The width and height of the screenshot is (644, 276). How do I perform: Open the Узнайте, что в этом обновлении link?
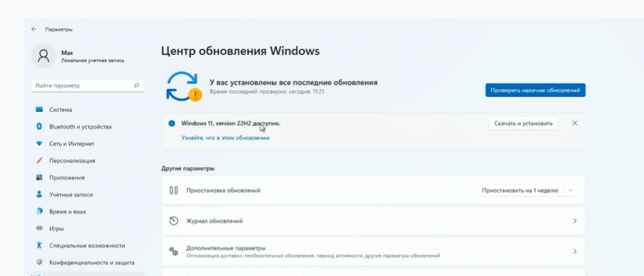click(225, 138)
